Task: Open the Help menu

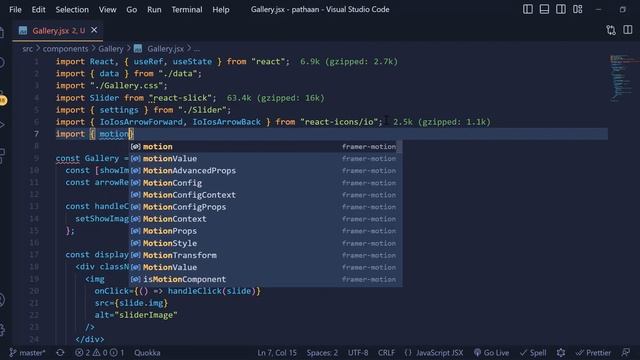Action: pyautogui.click(x=220, y=9)
